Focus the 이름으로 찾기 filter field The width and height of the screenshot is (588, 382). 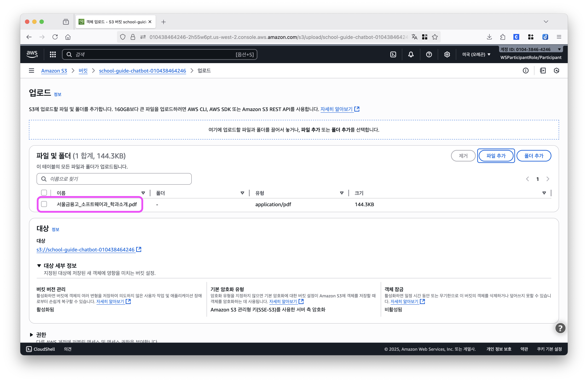[114, 179]
